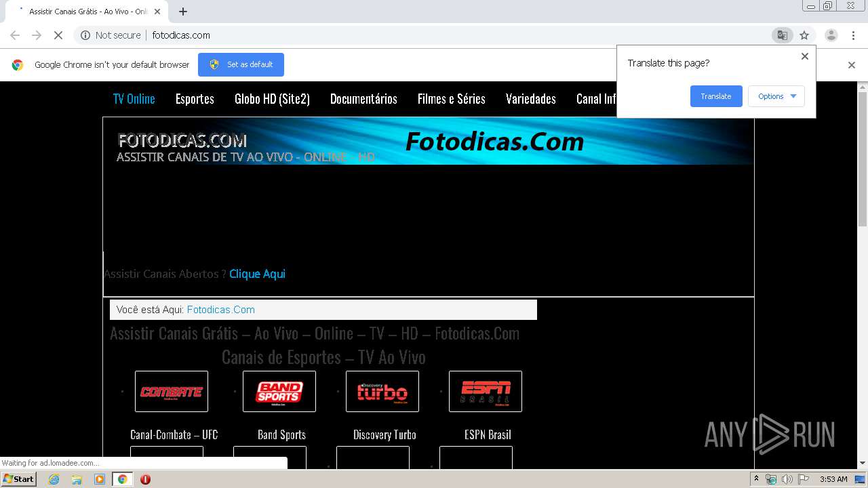This screenshot has width=868, height=488.
Task: Open the Action Center flag icon
Action: pos(802,479)
